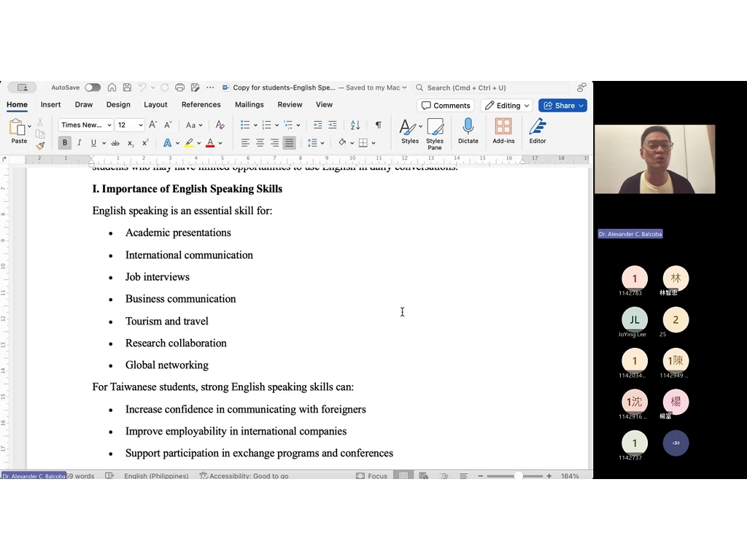The width and height of the screenshot is (747, 560).
Task: Click the JoYing Lee participant avatar
Action: coord(634,319)
